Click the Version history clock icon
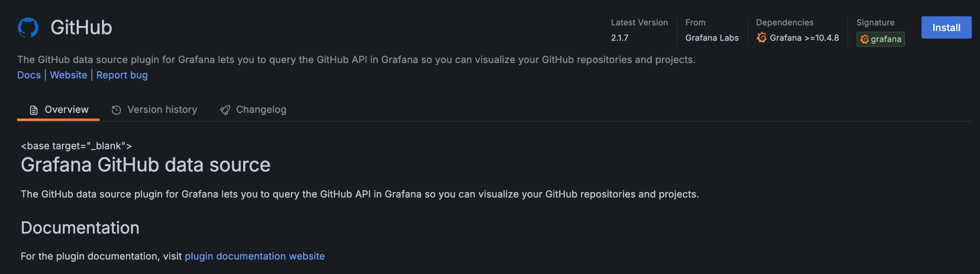Image resolution: width=980 pixels, height=274 pixels. 116,110
